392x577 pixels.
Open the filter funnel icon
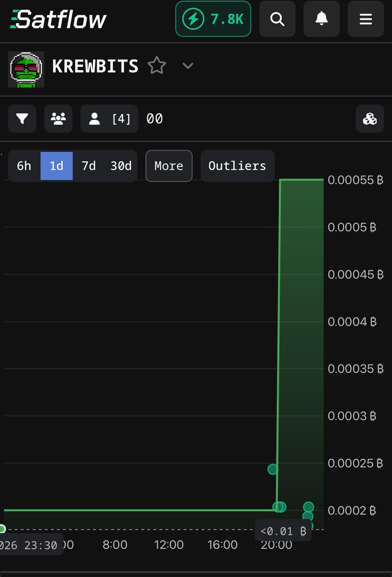[x=22, y=118]
